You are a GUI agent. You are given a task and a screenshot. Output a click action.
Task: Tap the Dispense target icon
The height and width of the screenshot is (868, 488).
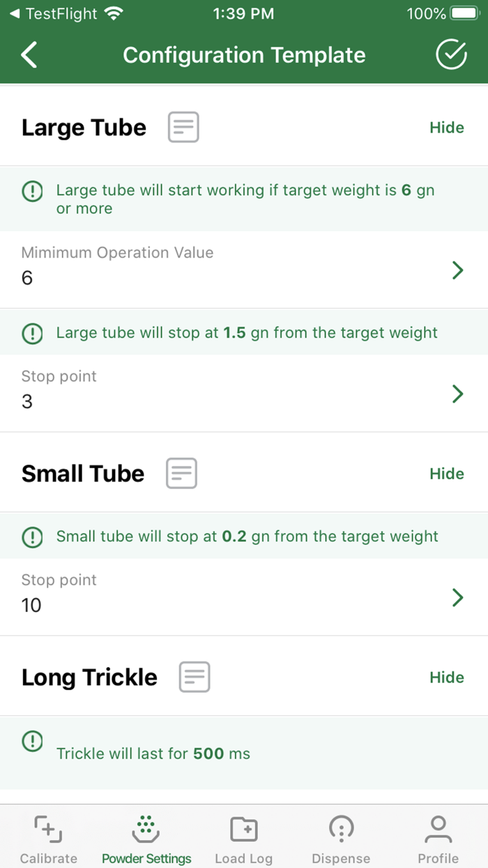(341, 828)
